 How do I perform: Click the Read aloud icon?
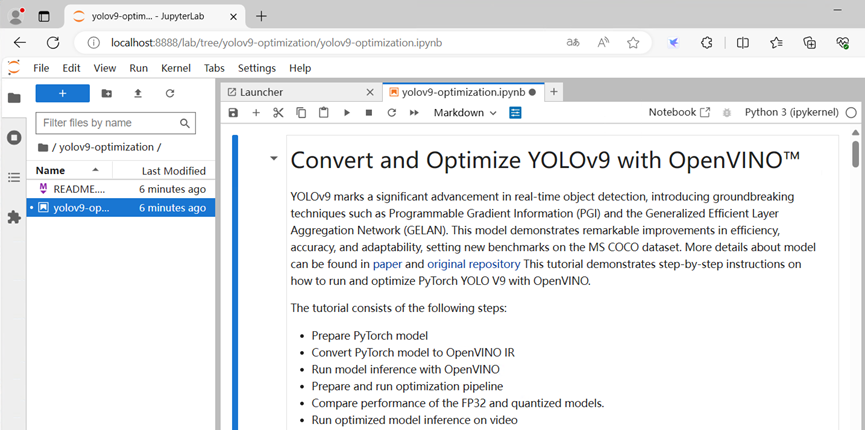(603, 43)
